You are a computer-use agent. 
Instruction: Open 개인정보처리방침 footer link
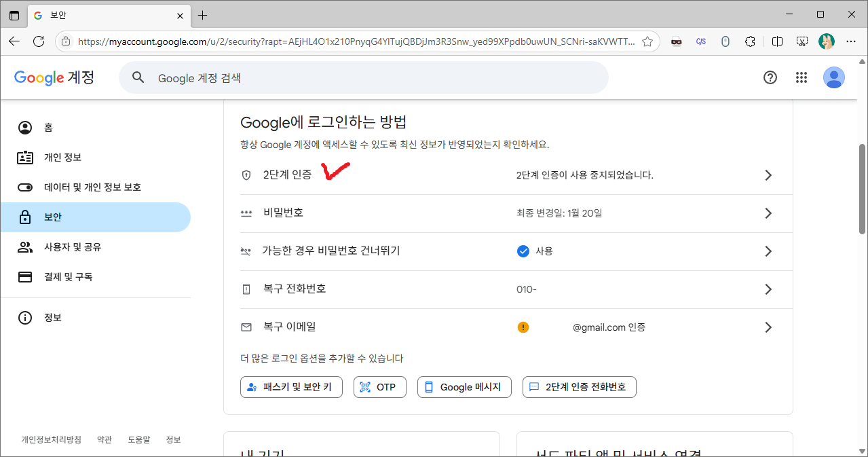point(51,440)
